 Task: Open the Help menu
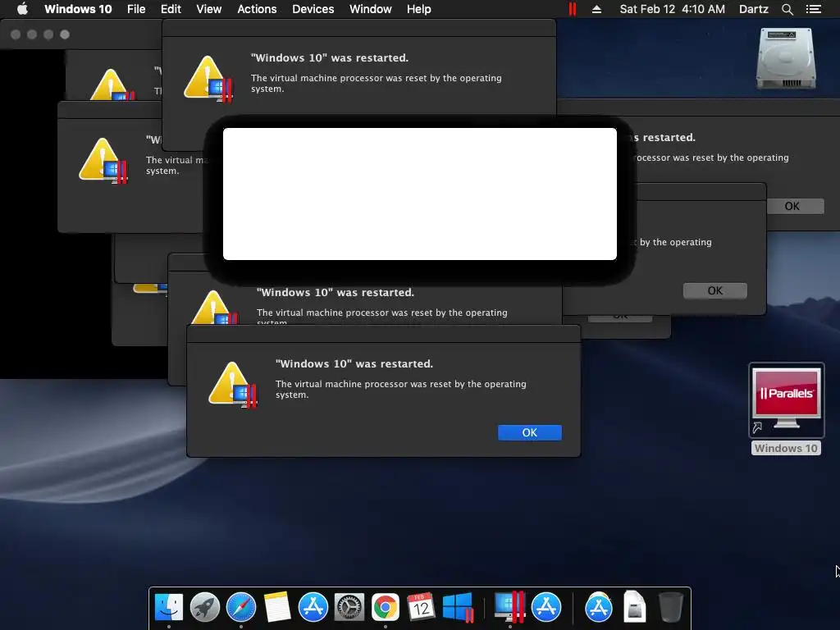point(419,9)
